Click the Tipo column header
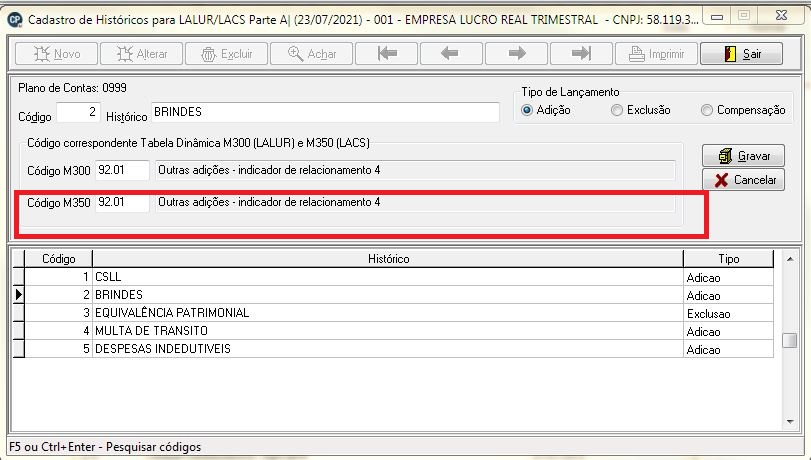Viewport: 811px width, 460px height. click(729, 259)
